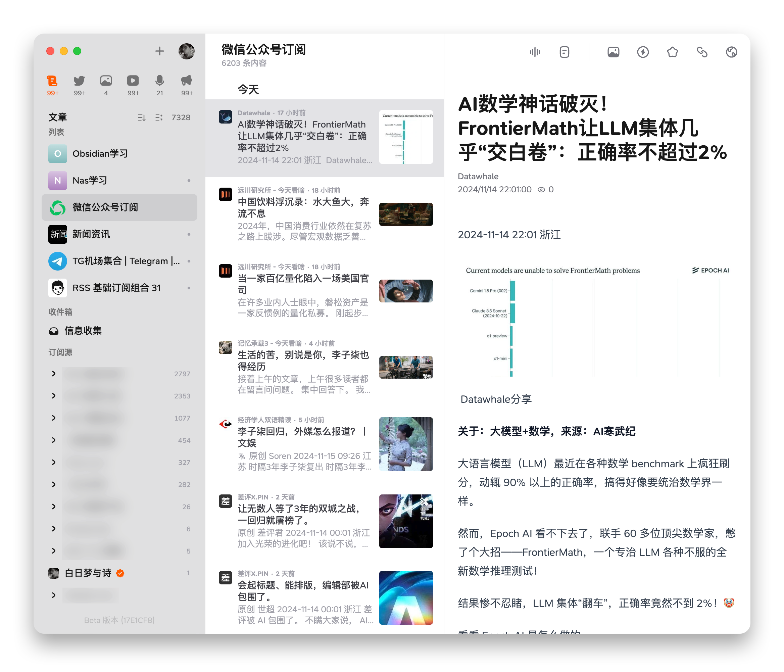Image resolution: width=784 pixels, height=672 pixels.
Task: Click the lightning bolt icon in the toolbar
Action: click(x=642, y=52)
